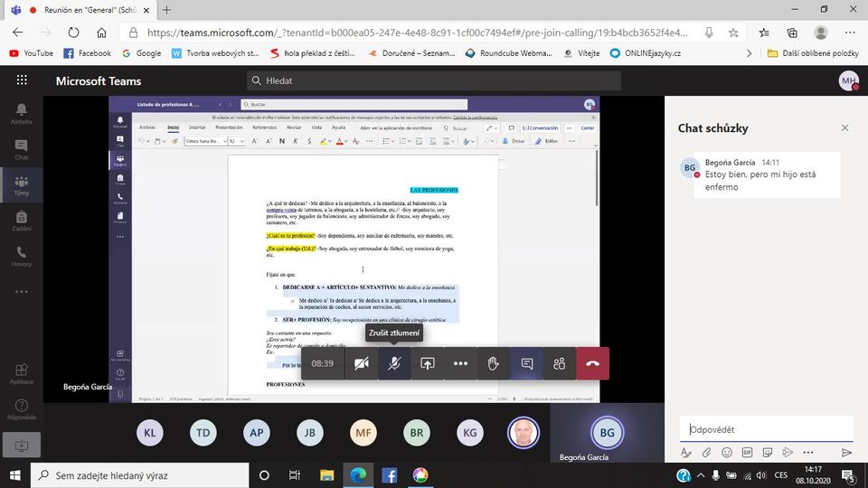Attach a file to chat message
This screenshot has width=868, height=488.
(x=706, y=453)
